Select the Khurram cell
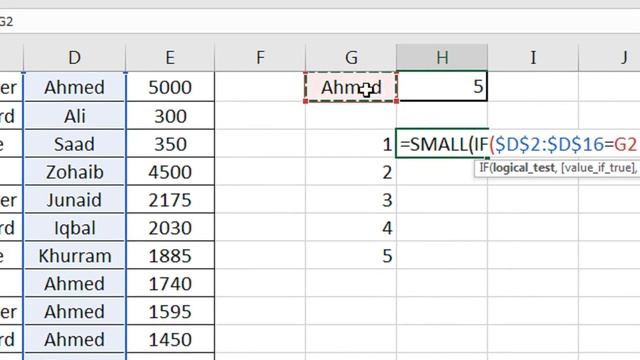The width and height of the screenshot is (640, 360). pyautogui.click(x=74, y=256)
